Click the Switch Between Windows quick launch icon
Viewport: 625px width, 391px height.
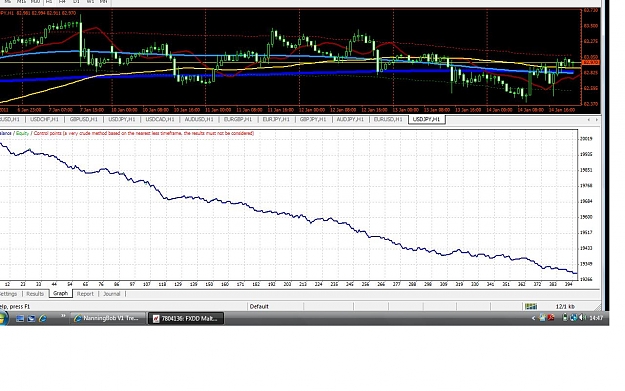click(x=31, y=318)
